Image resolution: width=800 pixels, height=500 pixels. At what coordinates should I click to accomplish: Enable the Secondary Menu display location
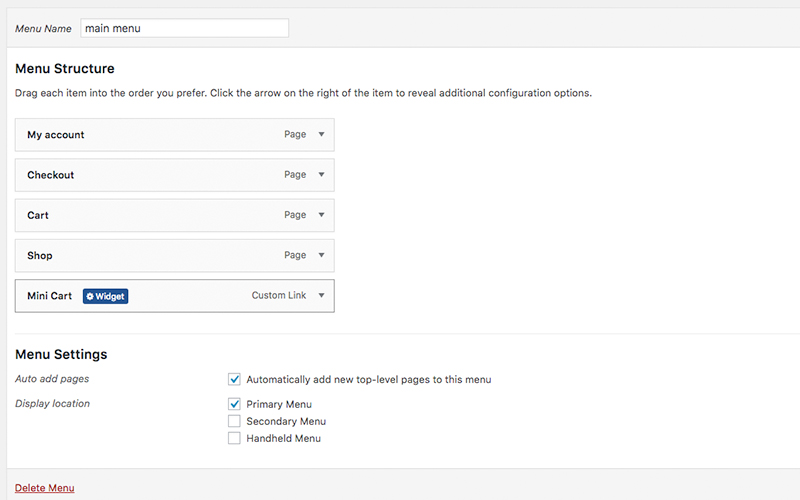point(234,421)
